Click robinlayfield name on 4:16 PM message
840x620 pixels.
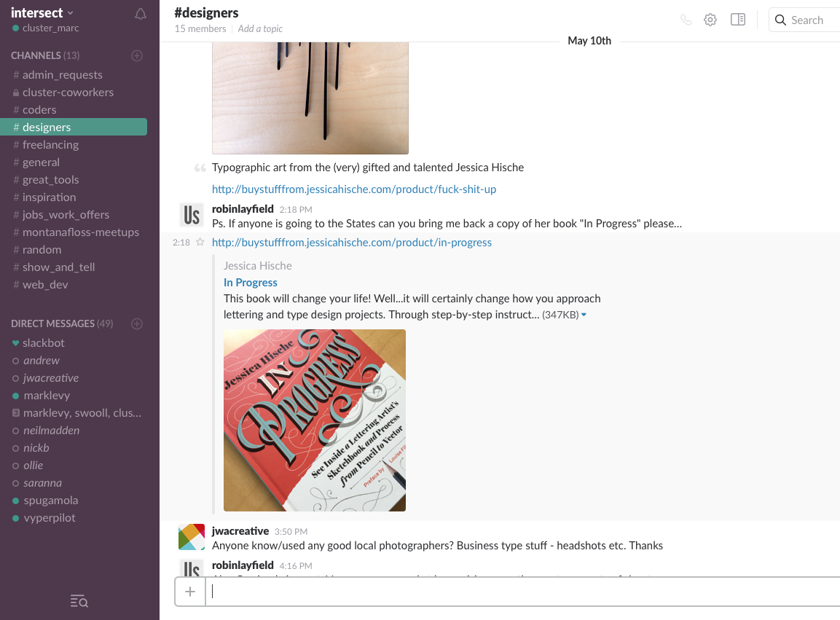(x=243, y=565)
